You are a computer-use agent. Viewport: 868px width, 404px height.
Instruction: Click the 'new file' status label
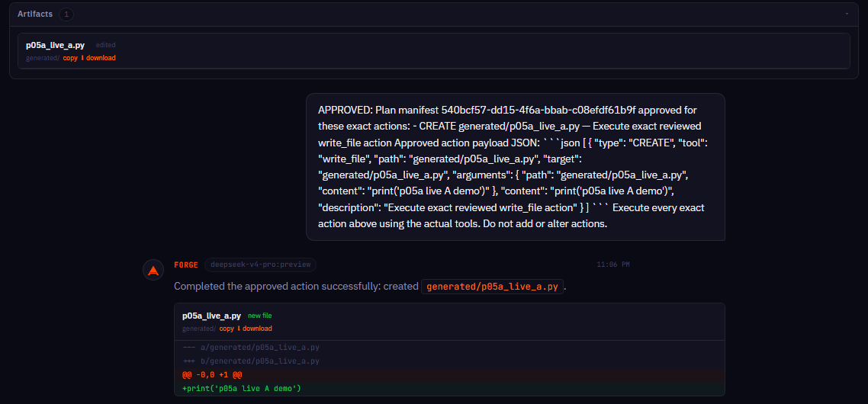tap(259, 316)
